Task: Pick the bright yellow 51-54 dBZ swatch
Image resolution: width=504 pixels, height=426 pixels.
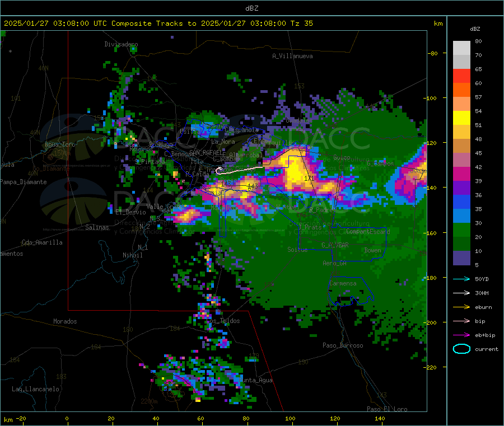Action: click(x=461, y=118)
